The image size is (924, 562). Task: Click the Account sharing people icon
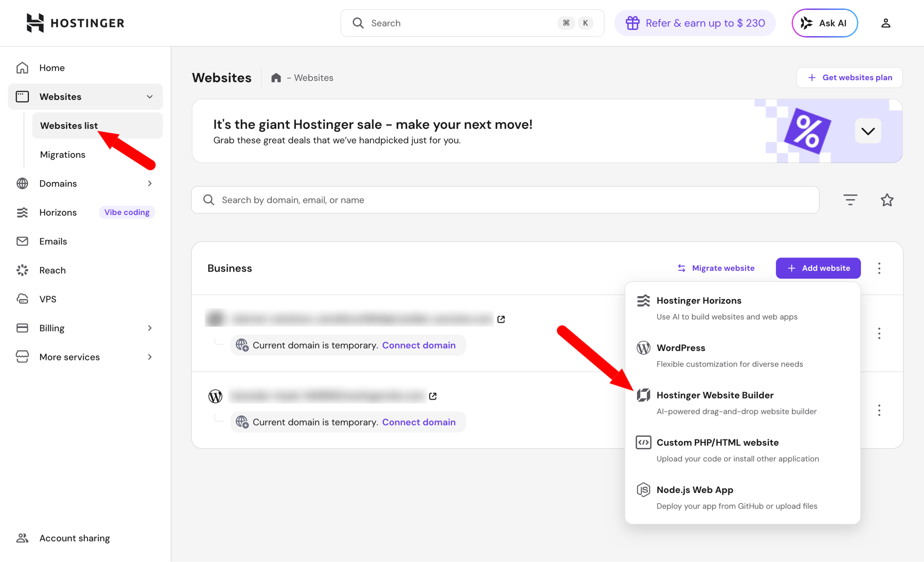point(22,539)
